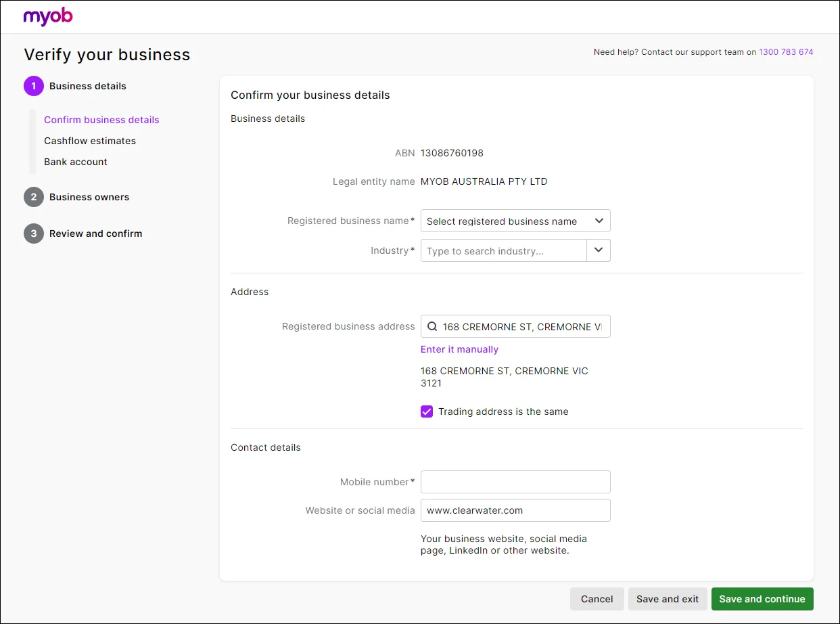
Task: Click the 'Your business website, social media' hint text
Action: pos(504,545)
